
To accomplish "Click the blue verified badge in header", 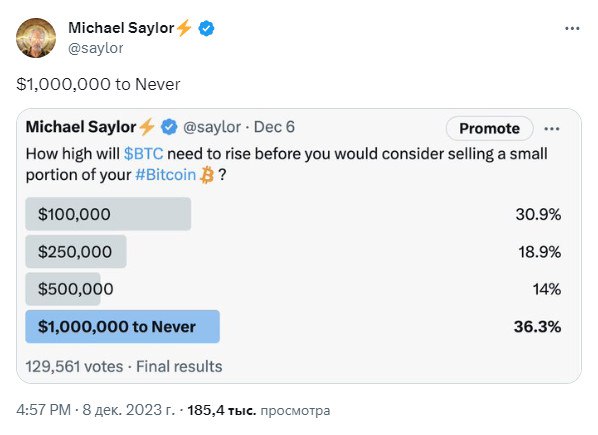I will (x=206, y=28).
